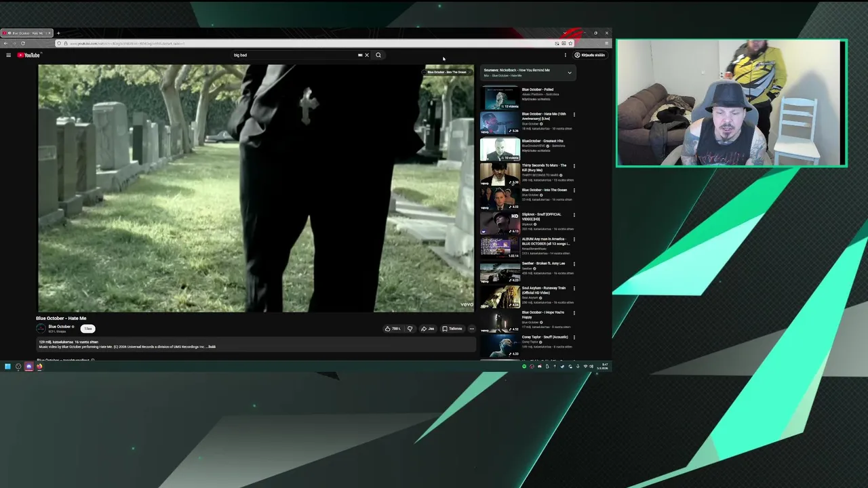Open Slipknot - Snuff video thumbnail
Screen dimensions: 868x488
(500, 223)
